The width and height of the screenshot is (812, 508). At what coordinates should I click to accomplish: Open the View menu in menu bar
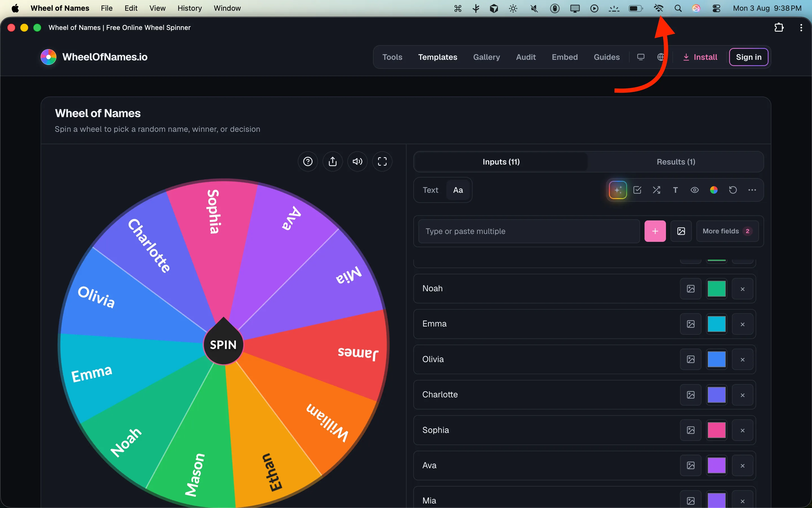point(157,8)
